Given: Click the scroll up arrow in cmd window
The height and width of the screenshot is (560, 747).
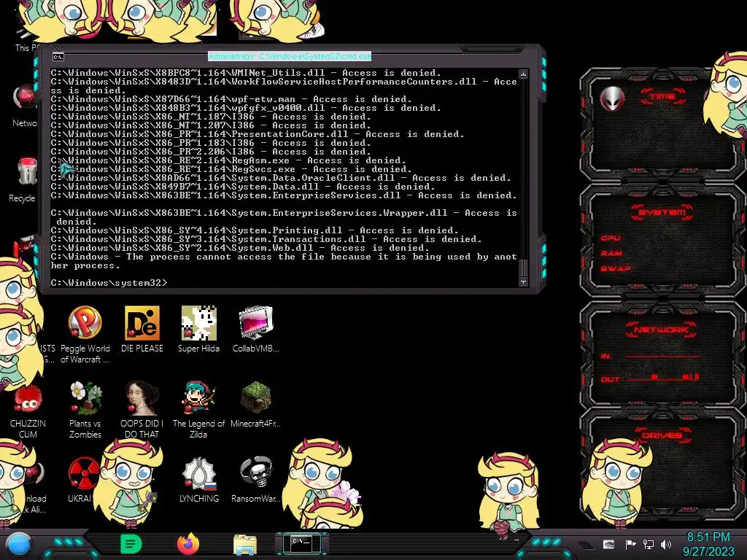Looking at the screenshot, I should [523, 74].
